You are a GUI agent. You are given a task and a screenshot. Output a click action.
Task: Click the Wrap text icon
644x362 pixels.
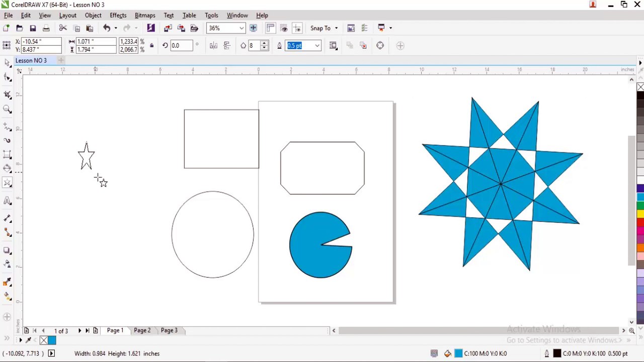[333, 46]
